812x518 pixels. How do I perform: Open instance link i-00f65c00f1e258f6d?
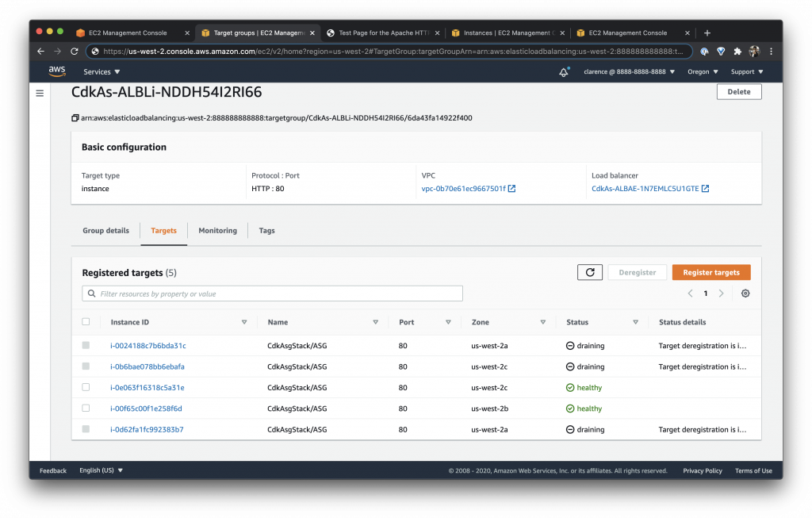[x=146, y=409]
